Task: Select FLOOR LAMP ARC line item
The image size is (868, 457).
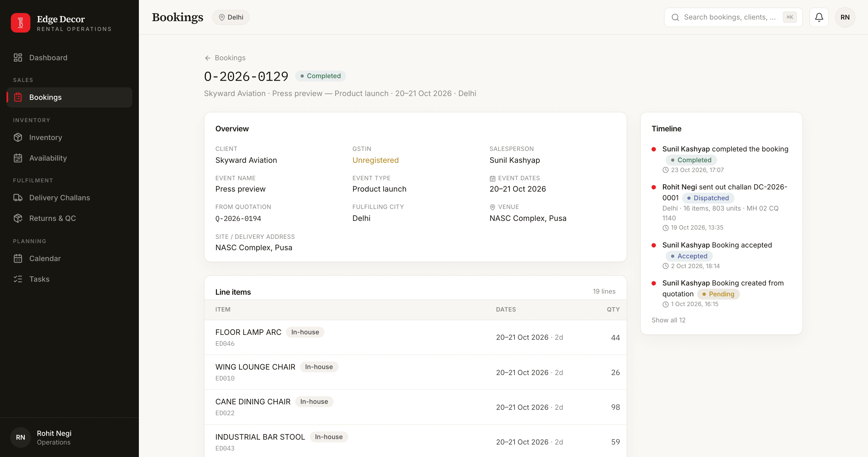Action: 416,337
